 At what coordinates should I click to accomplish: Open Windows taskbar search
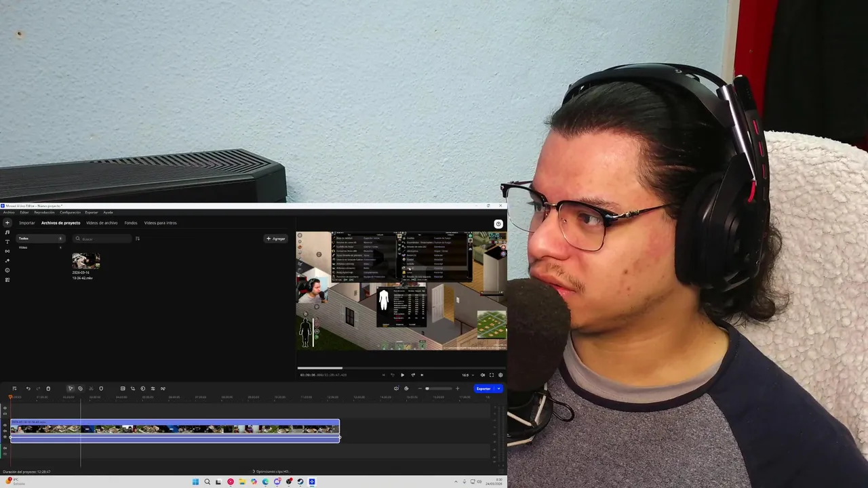click(208, 482)
